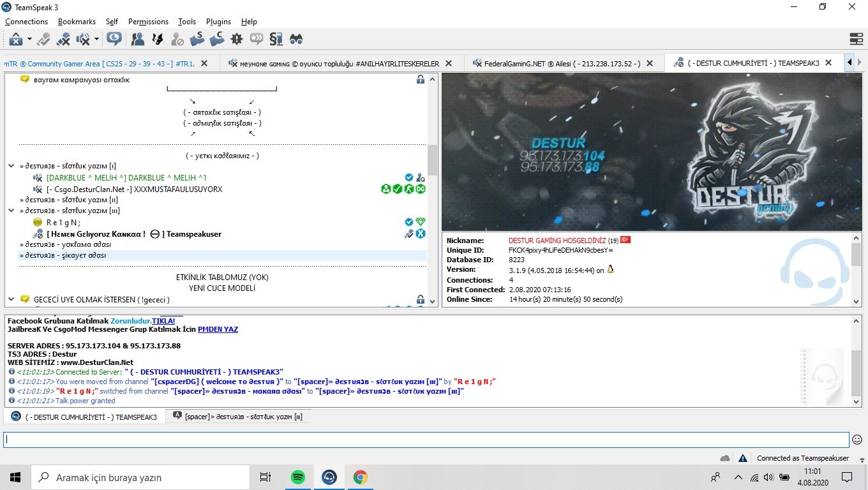The width and height of the screenshot is (868, 490).
Task: Click the folder icon marked with C
Action: [x=217, y=39]
